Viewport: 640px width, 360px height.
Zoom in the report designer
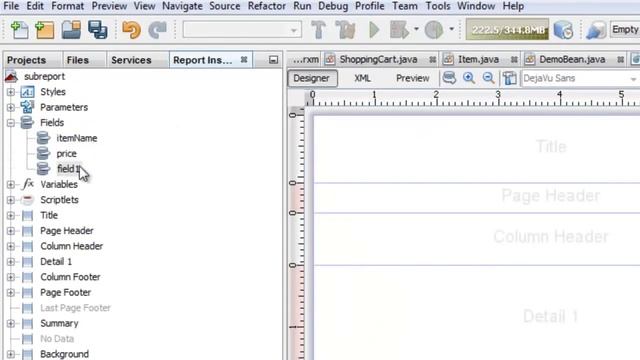469,78
